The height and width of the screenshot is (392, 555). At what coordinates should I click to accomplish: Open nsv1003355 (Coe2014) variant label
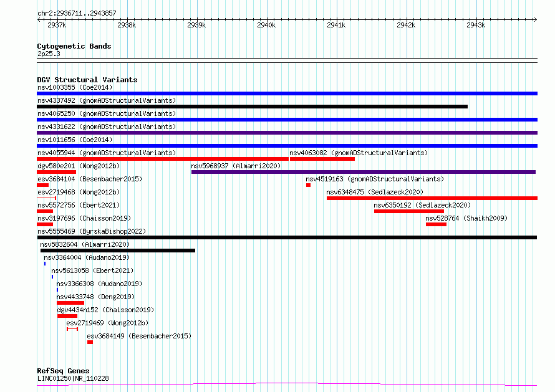(75, 87)
